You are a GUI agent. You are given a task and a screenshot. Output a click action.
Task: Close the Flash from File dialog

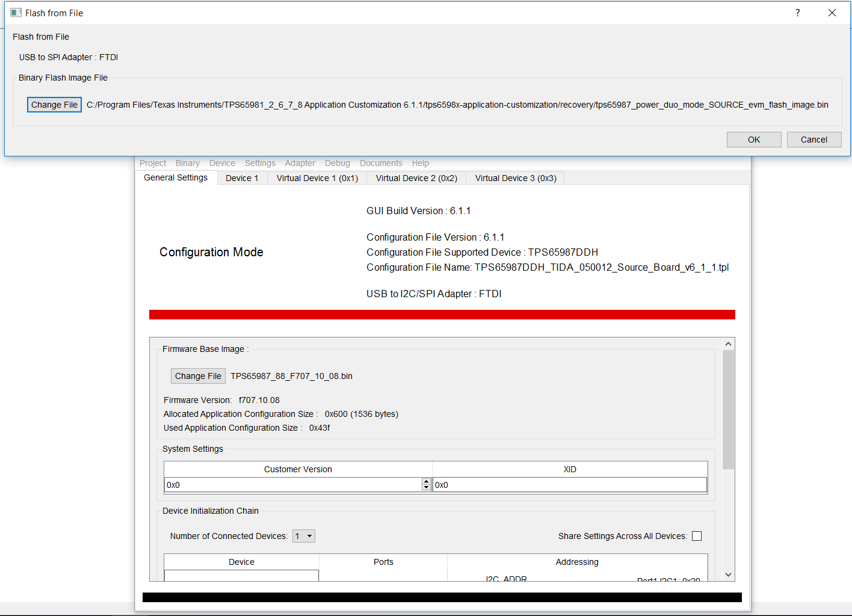click(832, 13)
